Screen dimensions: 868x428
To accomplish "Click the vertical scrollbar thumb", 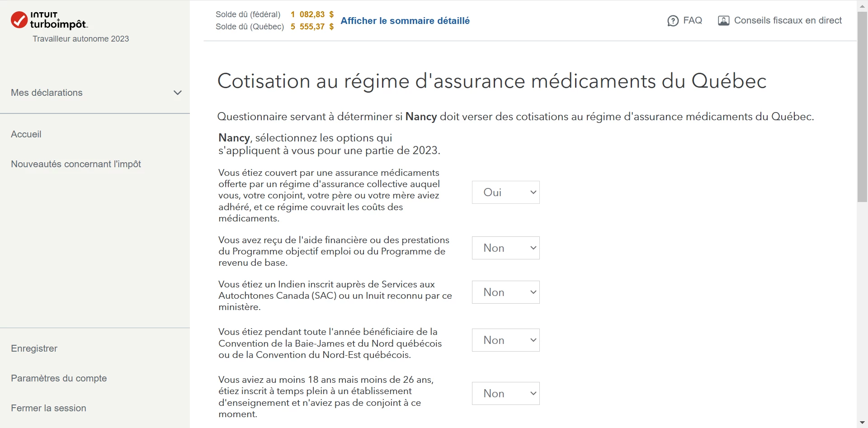I will pos(862,106).
